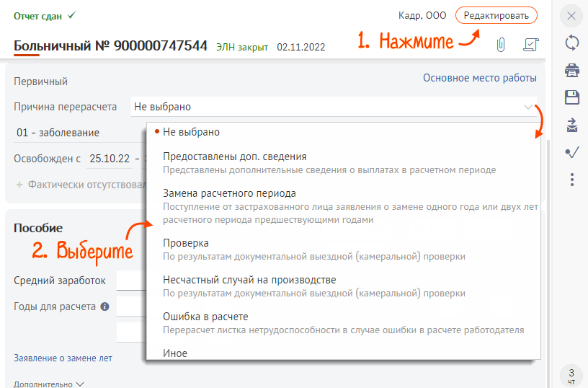Select Несчастный случай на производстве option

click(x=344, y=286)
